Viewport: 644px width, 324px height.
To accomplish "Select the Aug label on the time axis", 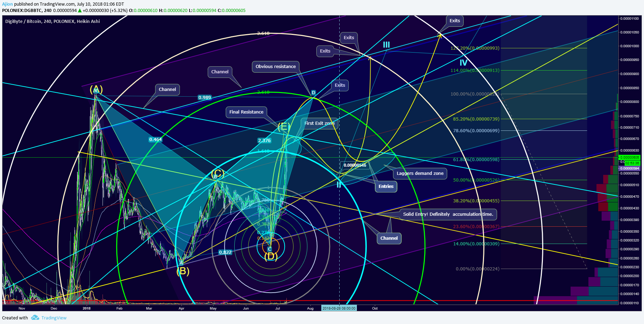I will (x=310, y=308).
